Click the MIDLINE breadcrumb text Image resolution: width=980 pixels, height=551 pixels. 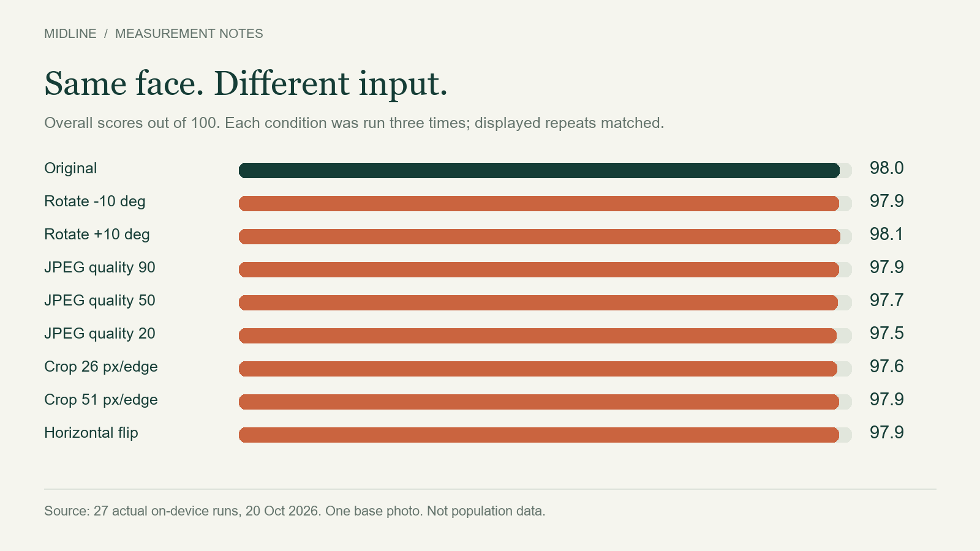(70, 34)
